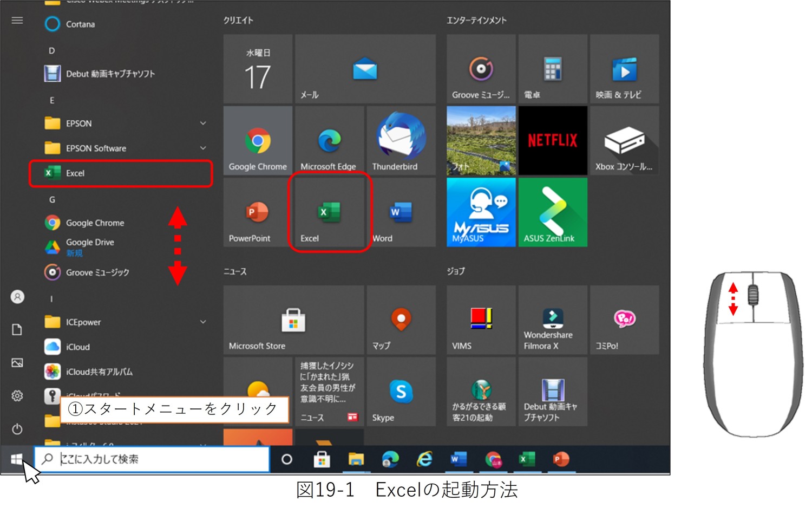Open the VIMS tile
Screen dimensions: 812x514
(x=481, y=320)
